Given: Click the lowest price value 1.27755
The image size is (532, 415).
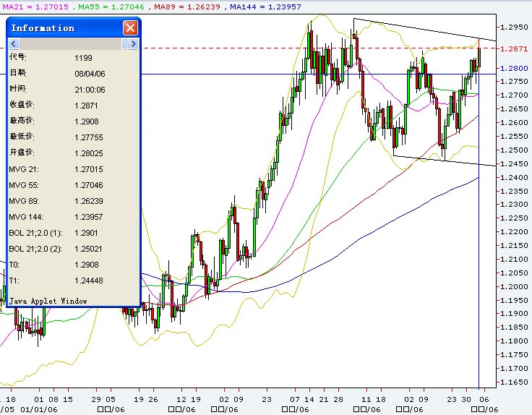Looking at the screenshot, I should (89, 137).
